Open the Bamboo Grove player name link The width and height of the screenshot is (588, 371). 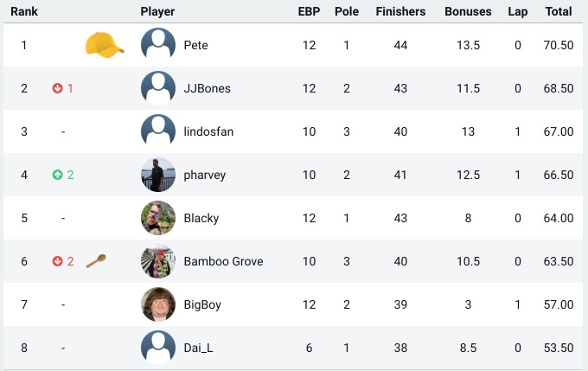pyautogui.click(x=223, y=261)
